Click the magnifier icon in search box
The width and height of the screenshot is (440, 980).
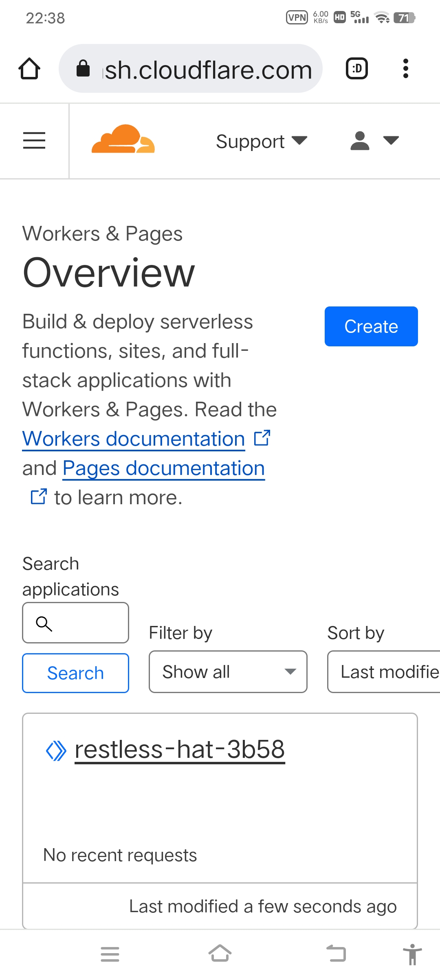[x=44, y=623]
